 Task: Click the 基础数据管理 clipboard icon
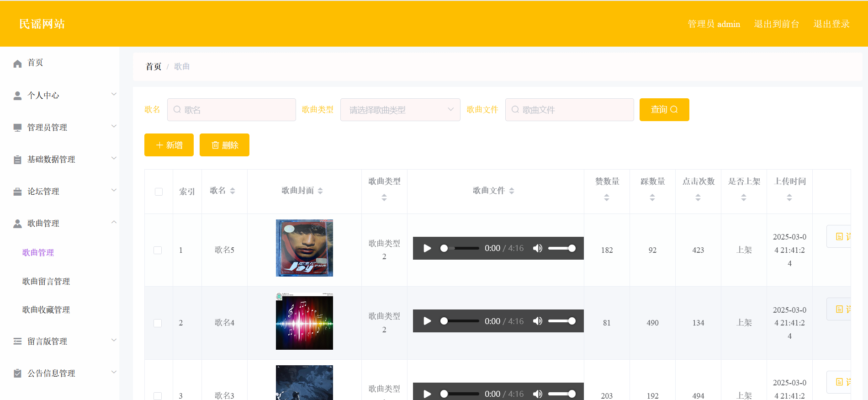pos(17,160)
